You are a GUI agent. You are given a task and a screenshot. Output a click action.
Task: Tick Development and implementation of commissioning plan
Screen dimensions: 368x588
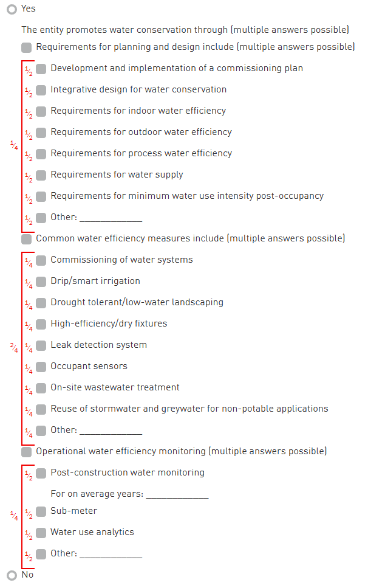pyautogui.click(x=41, y=69)
